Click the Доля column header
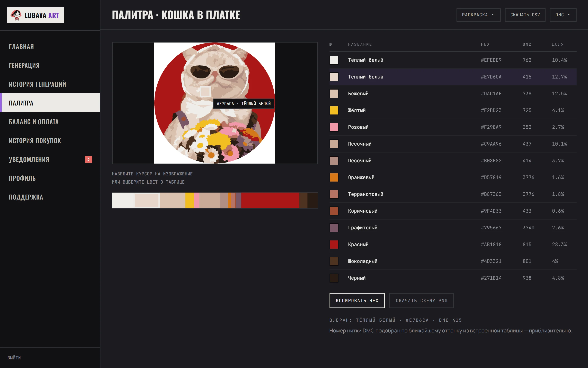The image size is (588, 368). [x=558, y=44]
